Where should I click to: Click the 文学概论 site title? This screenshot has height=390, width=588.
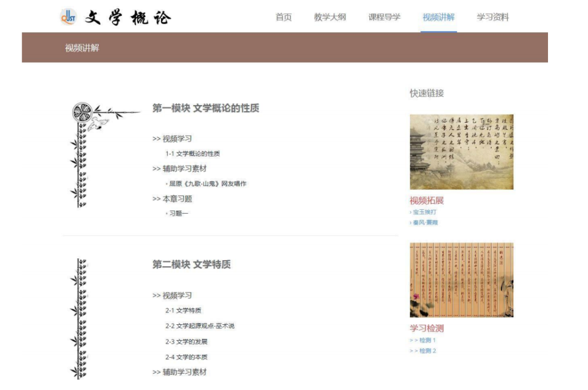128,18
